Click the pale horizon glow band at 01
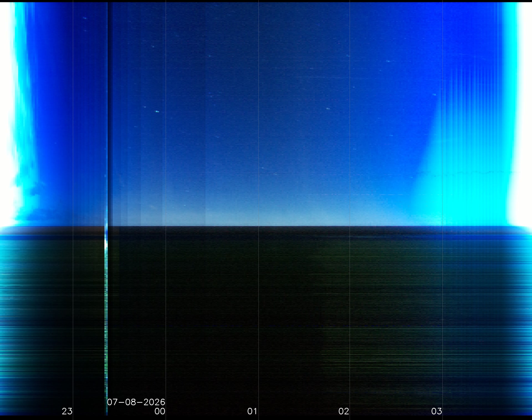The height and width of the screenshot is (420, 532). click(x=259, y=217)
